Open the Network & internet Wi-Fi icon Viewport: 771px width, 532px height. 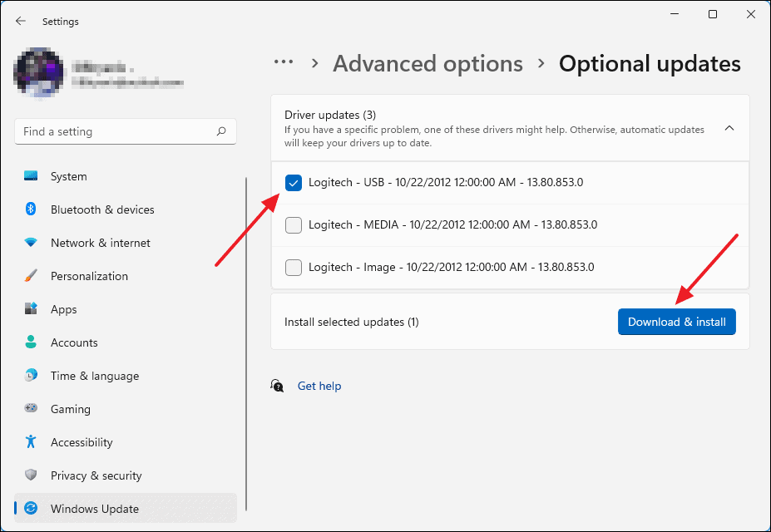point(31,243)
